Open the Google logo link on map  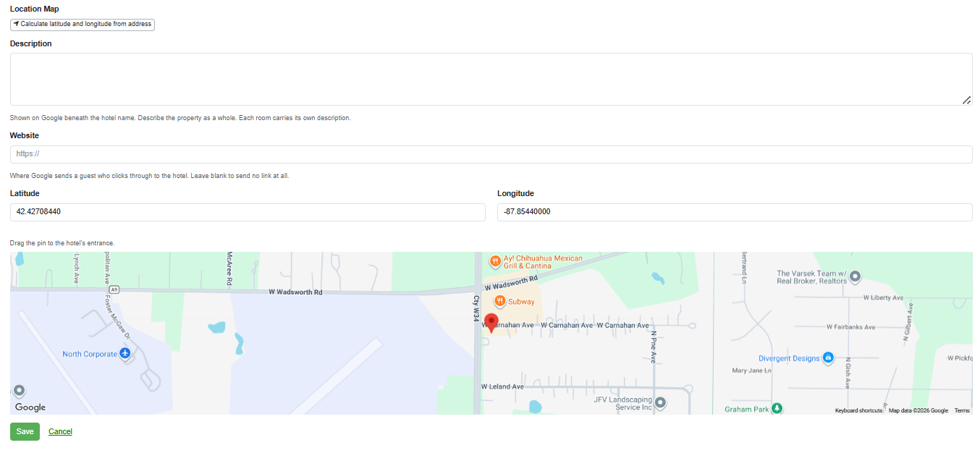pyautogui.click(x=30, y=407)
